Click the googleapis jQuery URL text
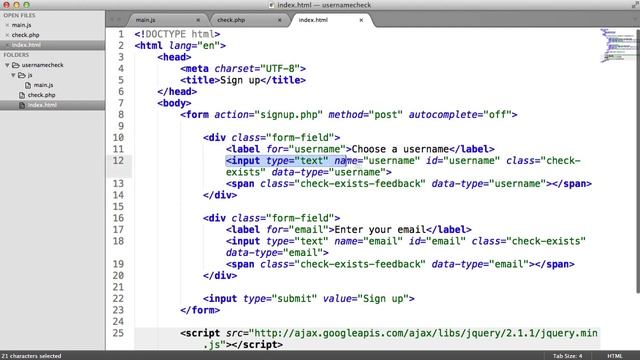This screenshot has width=640, height=360. tap(423, 333)
